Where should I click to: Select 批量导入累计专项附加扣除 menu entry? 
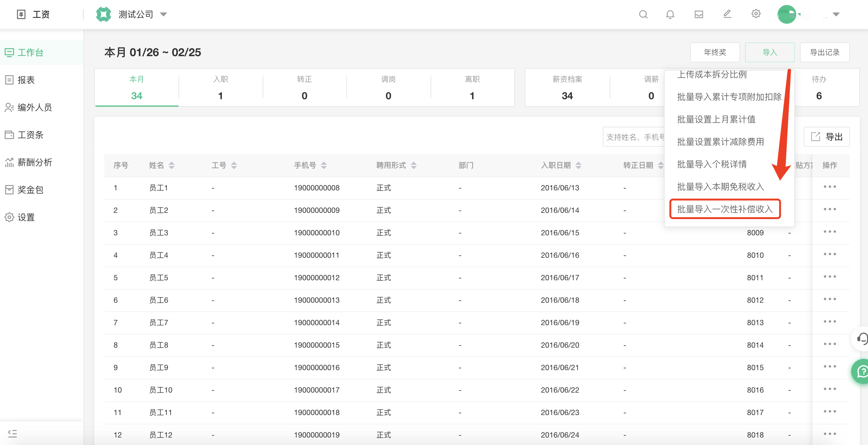(729, 97)
